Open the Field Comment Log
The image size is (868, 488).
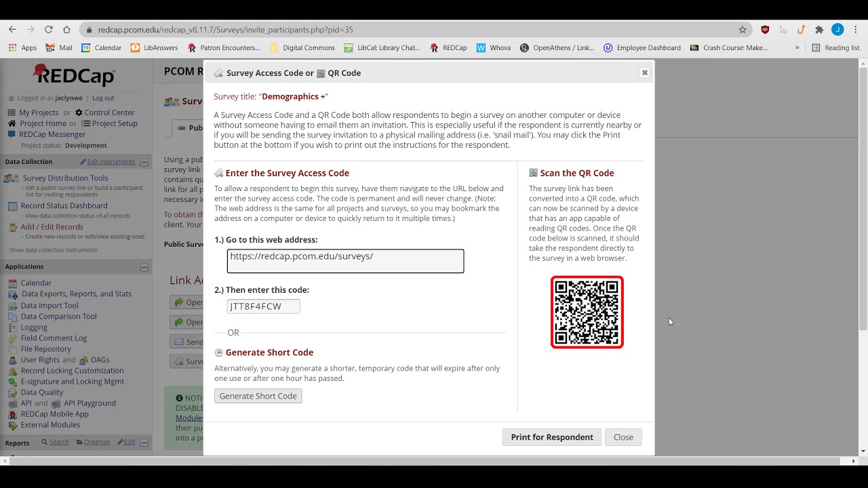pos(54,338)
